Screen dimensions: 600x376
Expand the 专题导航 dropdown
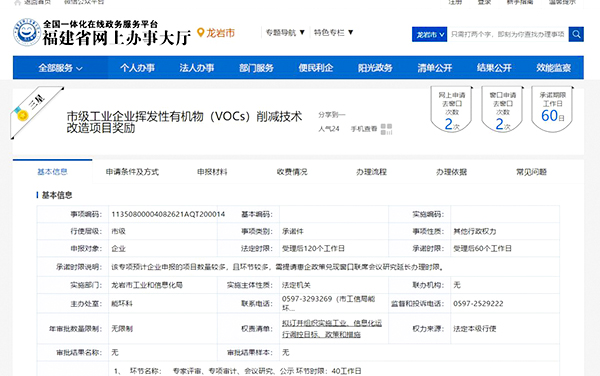point(285,33)
